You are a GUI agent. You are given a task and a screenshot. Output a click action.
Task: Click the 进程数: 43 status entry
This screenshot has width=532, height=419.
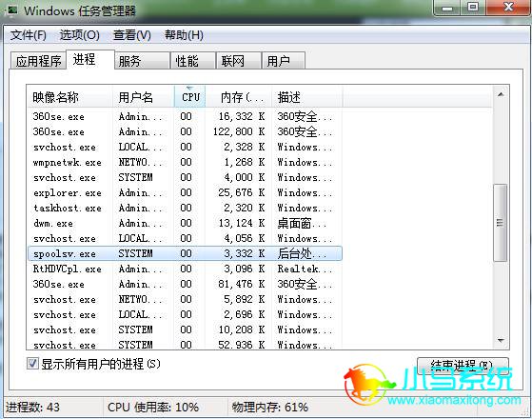(32, 407)
